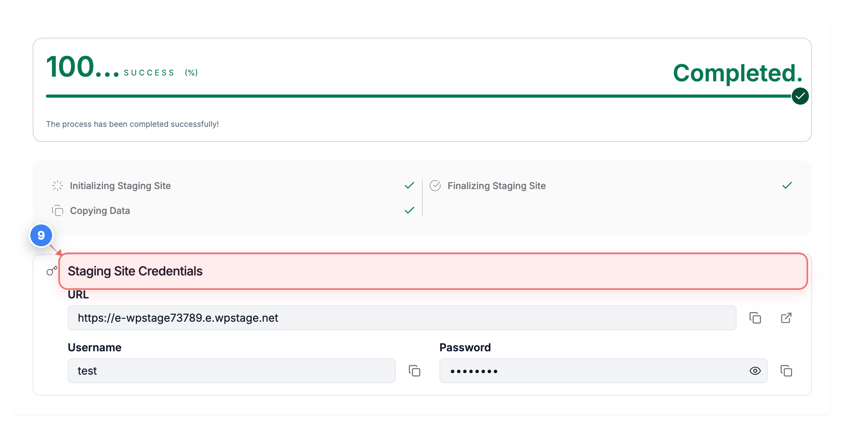Click the Finalizing Staging Site circle-check icon
Image resolution: width=868 pixels, height=426 pixels.
click(x=436, y=186)
